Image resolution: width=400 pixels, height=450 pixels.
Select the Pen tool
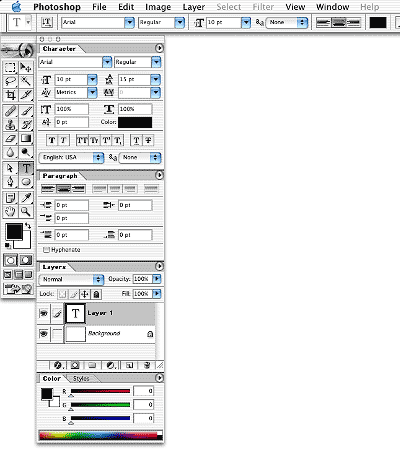(10, 182)
